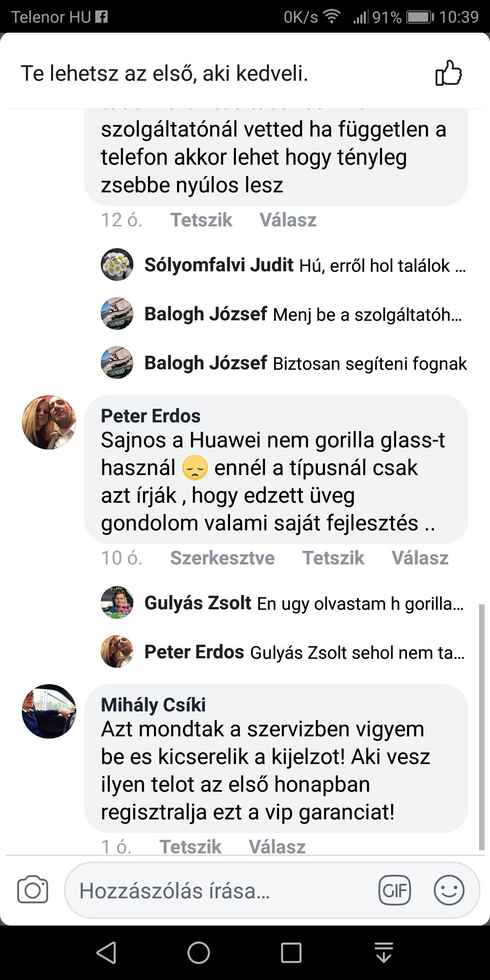The height and width of the screenshot is (980, 490).
Task: Open the GIF picker
Action: click(394, 890)
